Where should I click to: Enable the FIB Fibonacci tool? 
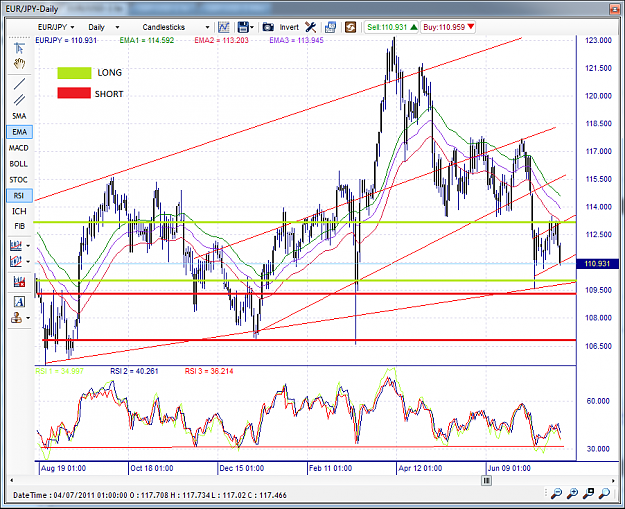[x=19, y=226]
